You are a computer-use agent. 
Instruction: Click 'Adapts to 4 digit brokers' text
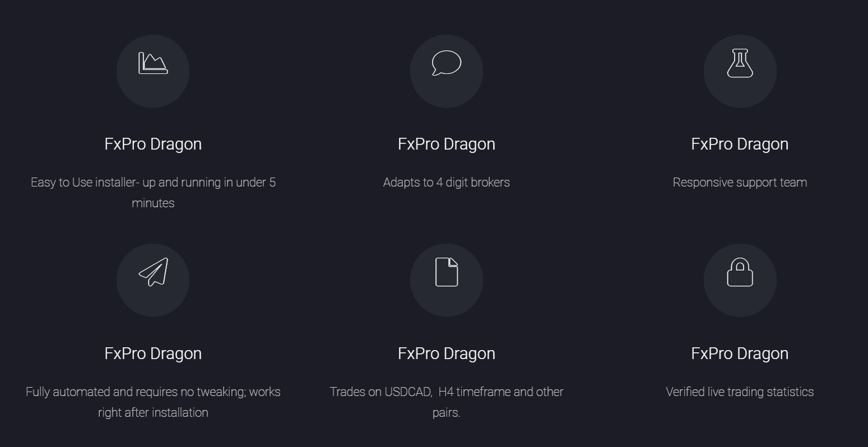447,182
